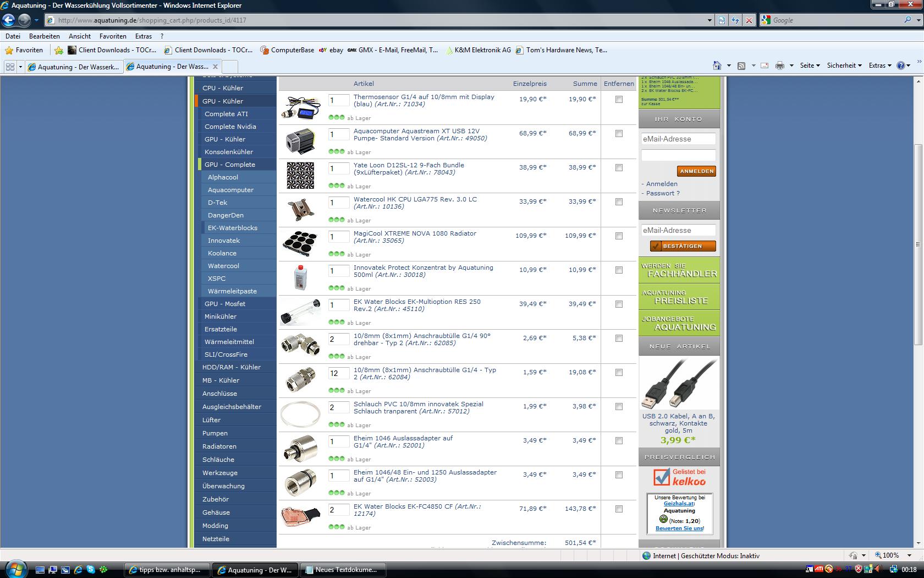Check remove box for EK-FC4850 CF

click(x=619, y=509)
